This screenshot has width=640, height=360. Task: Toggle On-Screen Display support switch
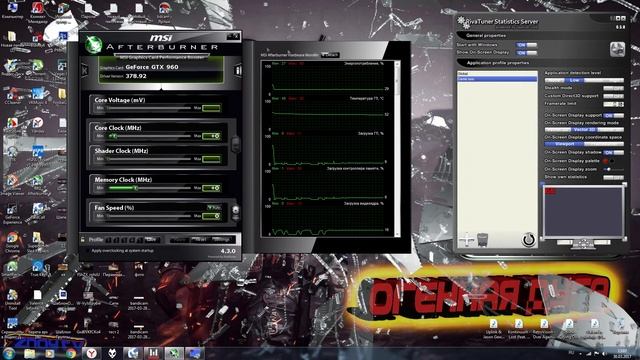(613, 116)
